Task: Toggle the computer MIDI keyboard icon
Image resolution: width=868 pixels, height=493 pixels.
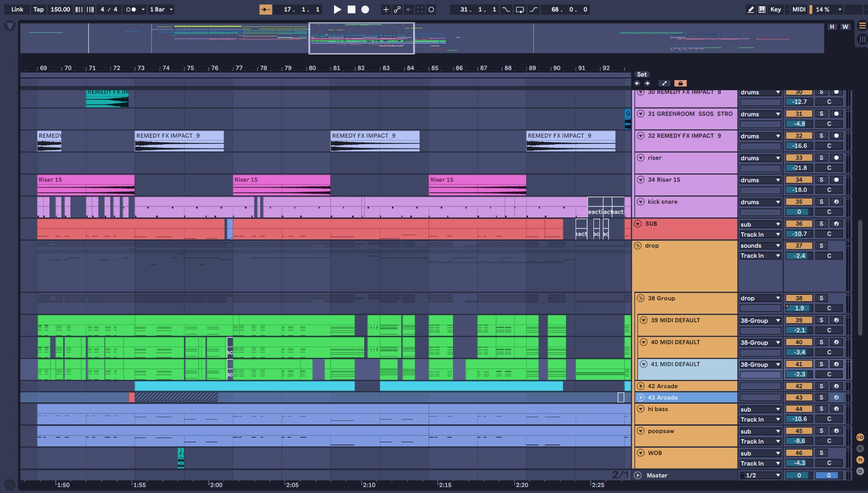Action: tap(763, 9)
